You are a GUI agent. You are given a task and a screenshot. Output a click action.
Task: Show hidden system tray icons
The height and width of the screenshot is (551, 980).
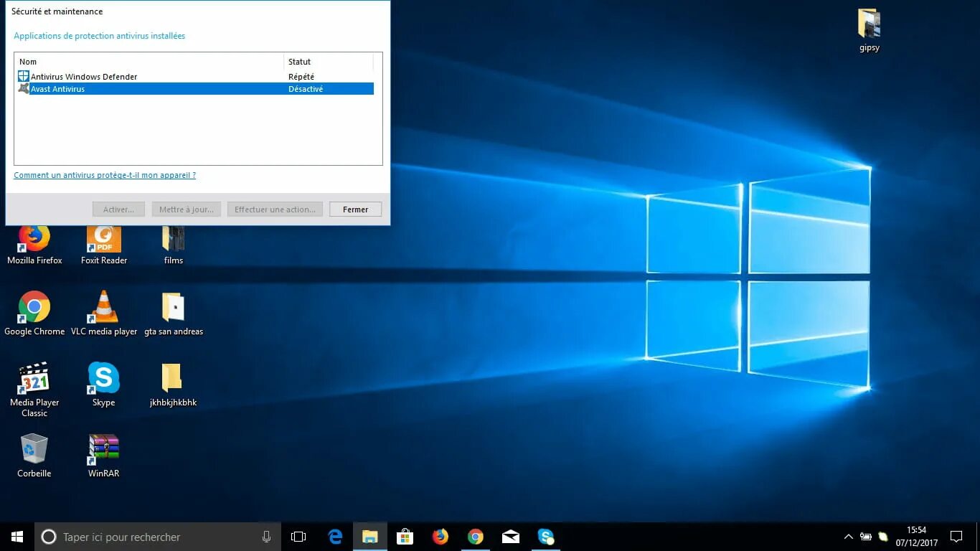[849, 537]
